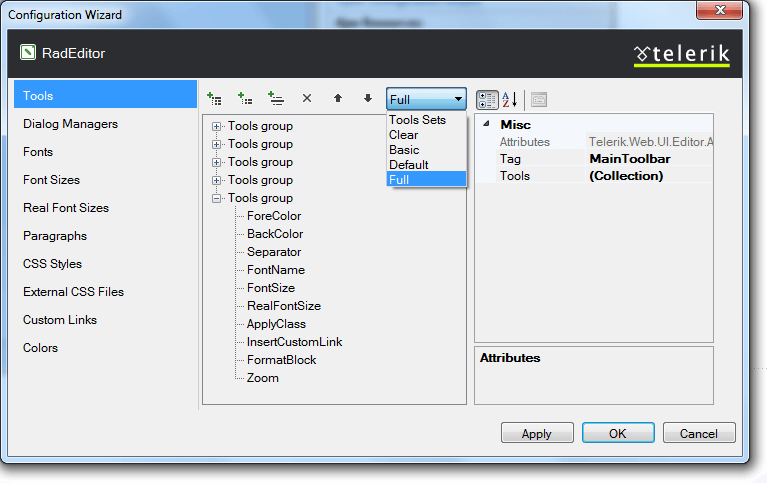Switch property grid to Categorized view
Viewport: 767px width, 483px height.
pyautogui.click(x=487, y=100)
